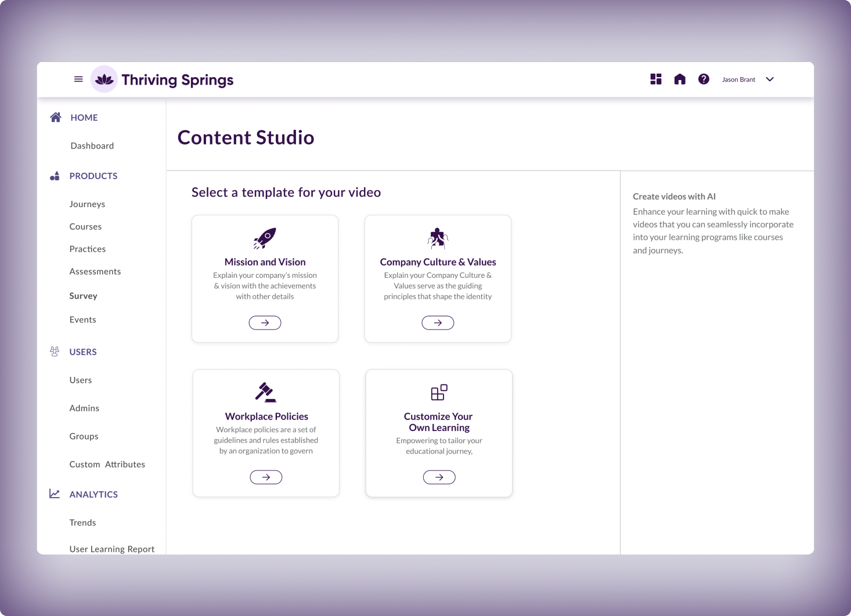Click the Mission and Vision arrow button
This screenshot has width=851, height=616.
(265, 323)
